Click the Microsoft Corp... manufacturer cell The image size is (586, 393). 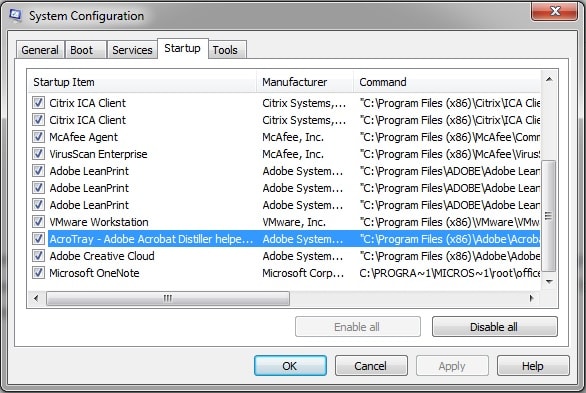[303, 273]
